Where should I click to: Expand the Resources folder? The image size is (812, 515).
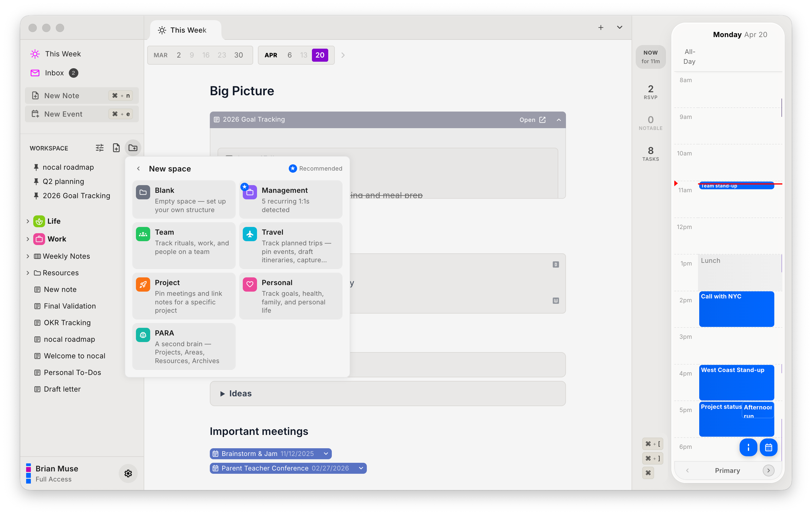point(28,273)
